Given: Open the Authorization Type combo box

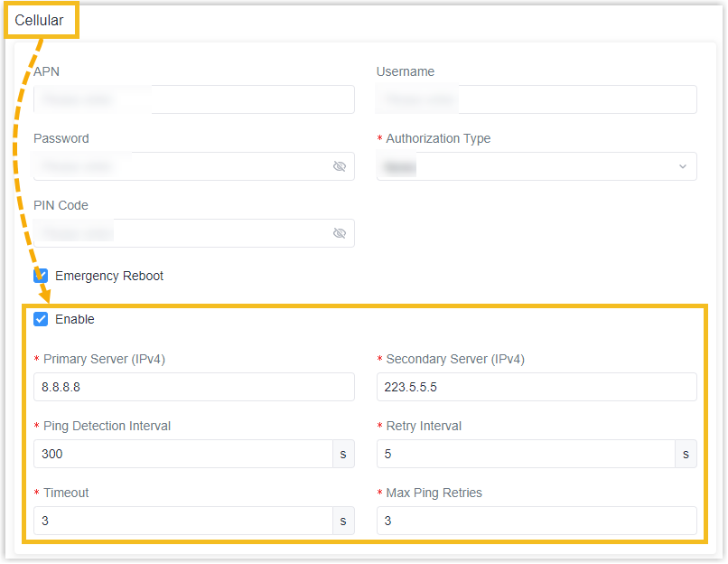Looking at the screenshot, I should pyautogui.click(x=537, y=166).
